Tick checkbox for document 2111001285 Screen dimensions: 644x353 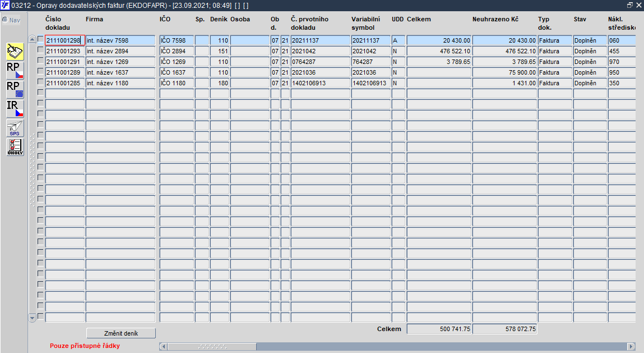40,82
